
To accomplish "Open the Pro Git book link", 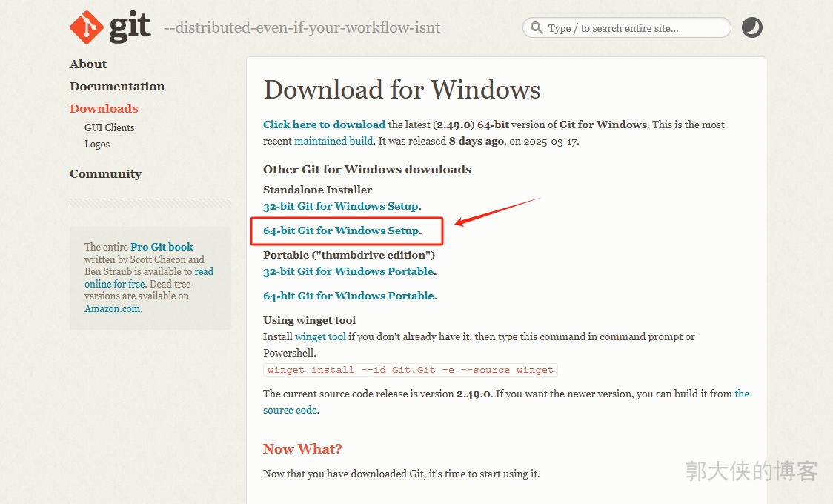I will click(162, 247).
